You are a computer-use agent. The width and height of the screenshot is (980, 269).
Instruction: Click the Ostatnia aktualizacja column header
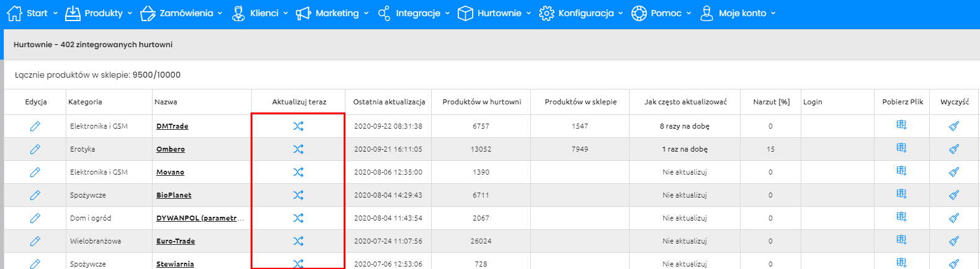[x=389, y=102]
